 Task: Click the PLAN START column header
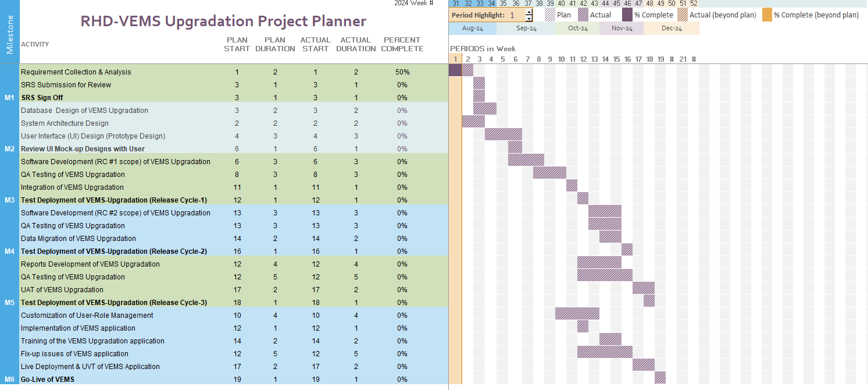pyautogui.click(x=237, y=44)
